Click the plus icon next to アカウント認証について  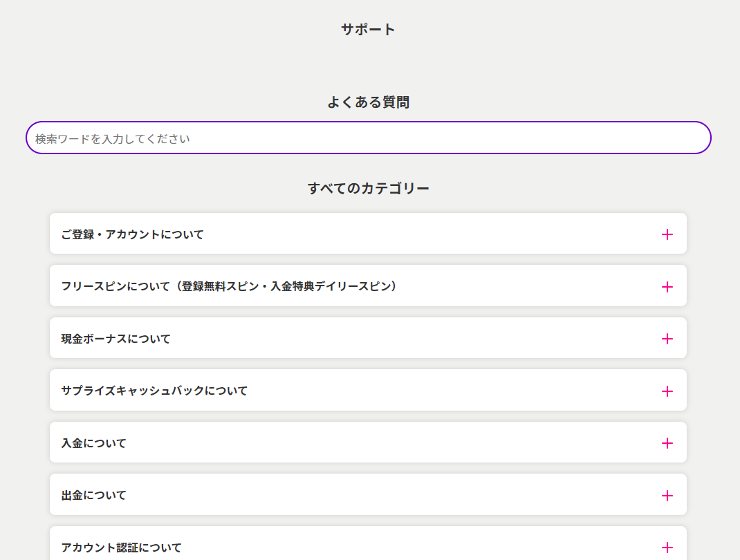pos(667,547)
